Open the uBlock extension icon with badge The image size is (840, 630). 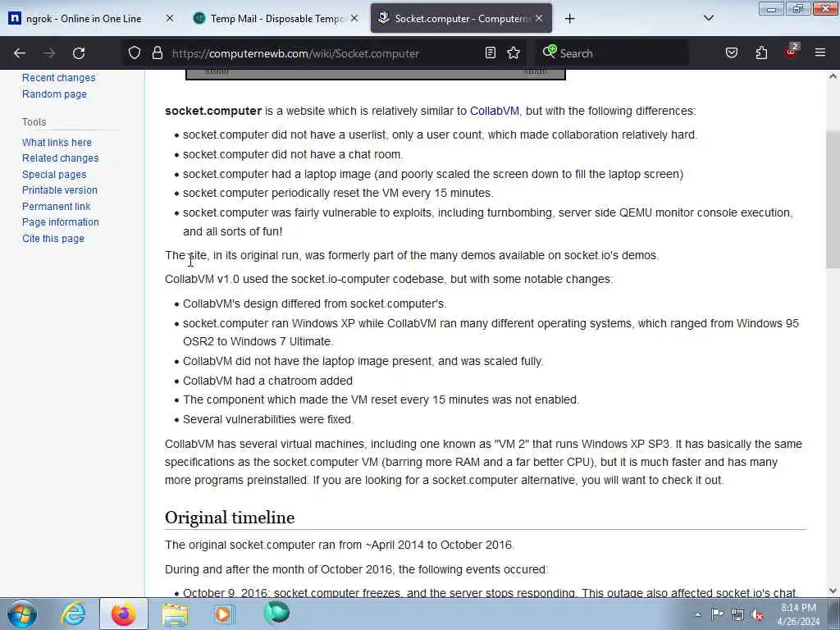[x=792, y=52]
